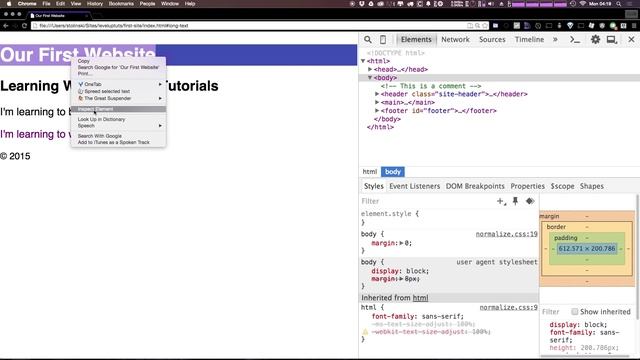Choose Copy in context menu
This screenshot has height=360, width=640.
118,61
